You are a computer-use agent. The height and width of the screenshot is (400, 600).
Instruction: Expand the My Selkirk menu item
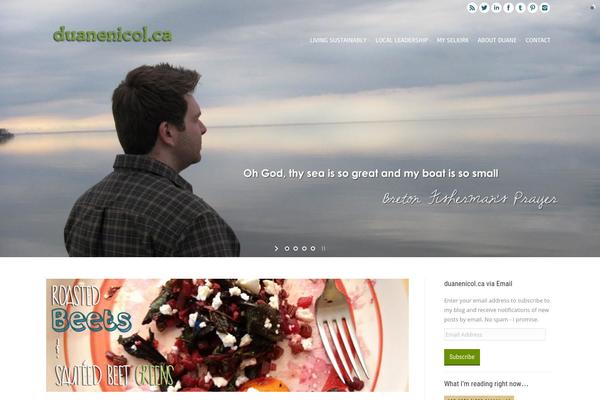(x=452, y=40)
